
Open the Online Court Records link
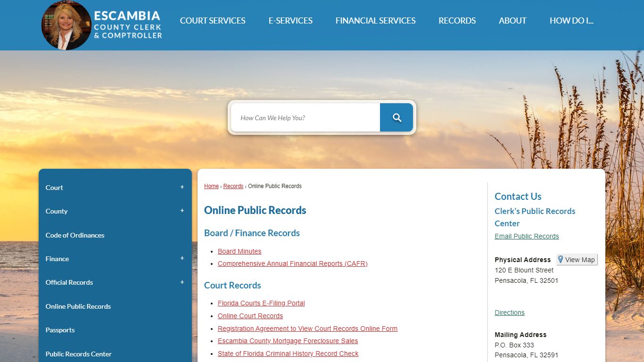pos(250,316)
